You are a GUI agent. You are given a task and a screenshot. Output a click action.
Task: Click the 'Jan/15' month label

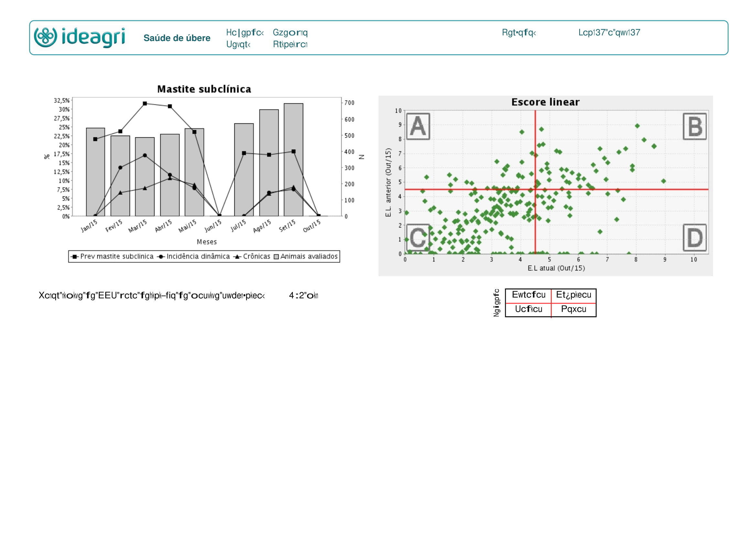[x=89, y=226]
